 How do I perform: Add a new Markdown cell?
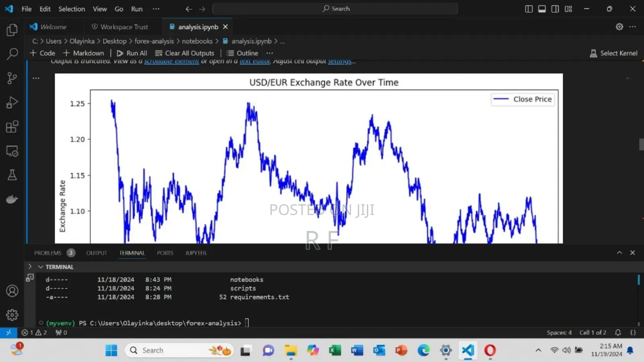pyautogui.click(x=83, y=53)
